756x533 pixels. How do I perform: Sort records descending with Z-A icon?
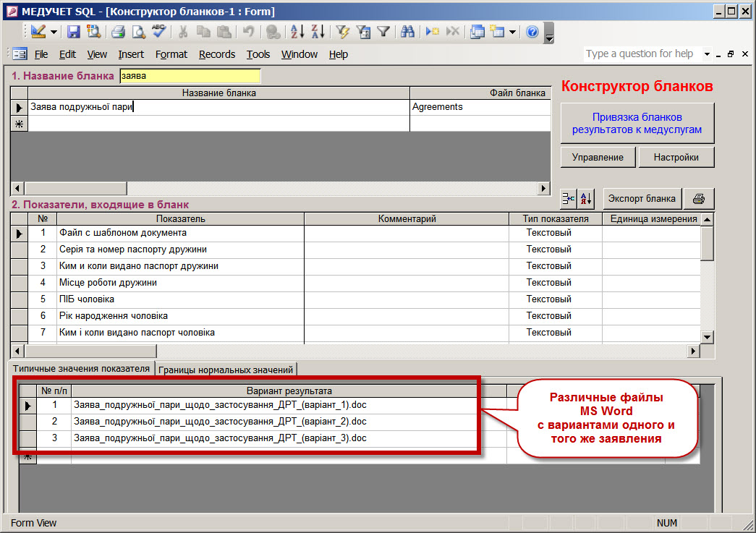coord(318,32)
